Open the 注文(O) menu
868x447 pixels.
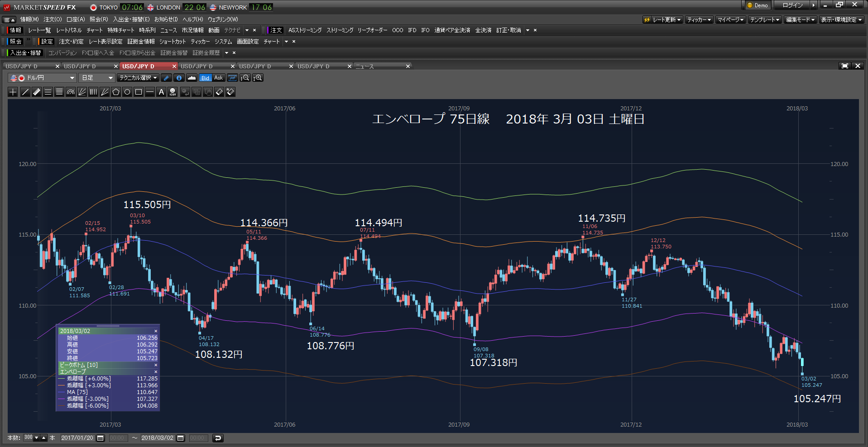(53, 19)
